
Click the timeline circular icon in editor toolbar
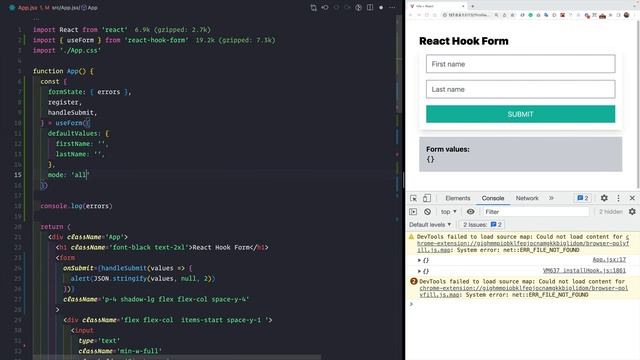click(x=358, y=7)
